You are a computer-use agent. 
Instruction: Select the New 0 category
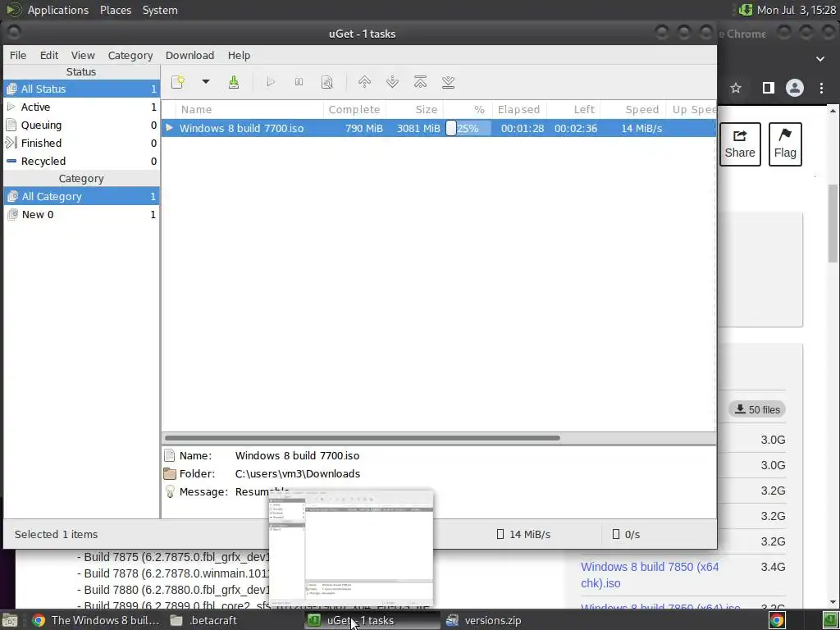[x=81, y=215]
